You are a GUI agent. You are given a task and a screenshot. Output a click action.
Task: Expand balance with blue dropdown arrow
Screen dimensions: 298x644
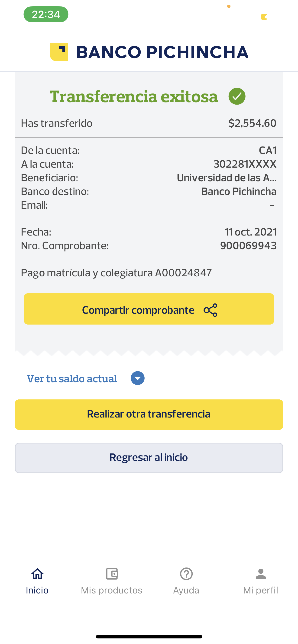point(138,378)
